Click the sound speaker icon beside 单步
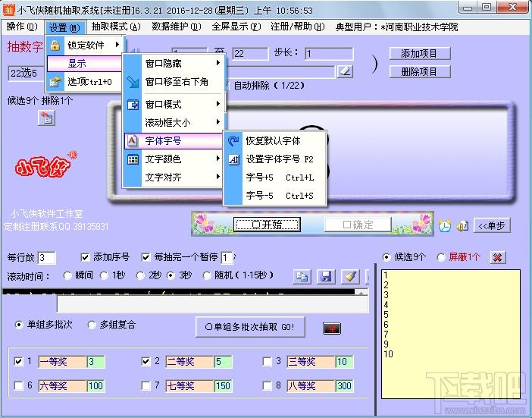The width and height of the screenshot is (532, 418). tap(462, 225)
